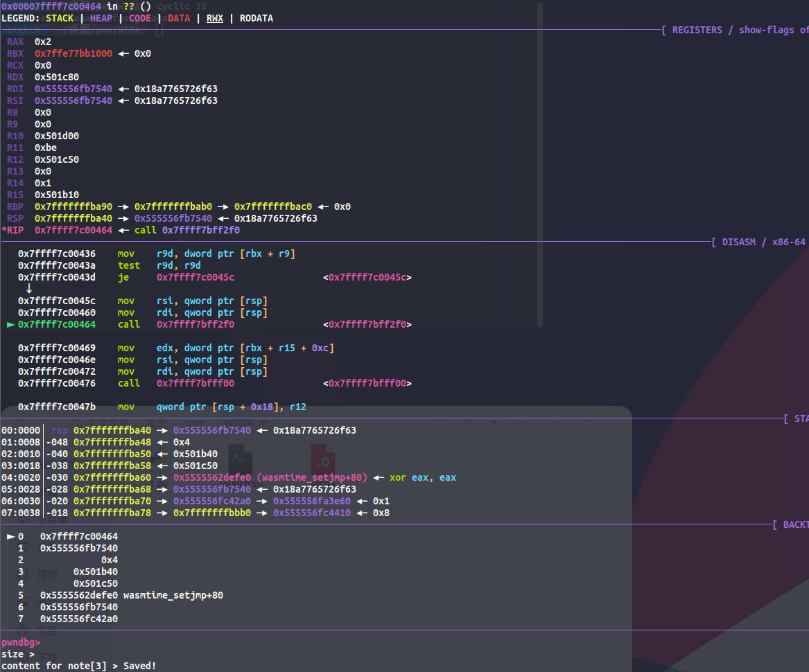Viewport: 809px width, 672px height.
Task: Click disassembly address 0x7ffff7c00469
Action: [x=57, y=348]
